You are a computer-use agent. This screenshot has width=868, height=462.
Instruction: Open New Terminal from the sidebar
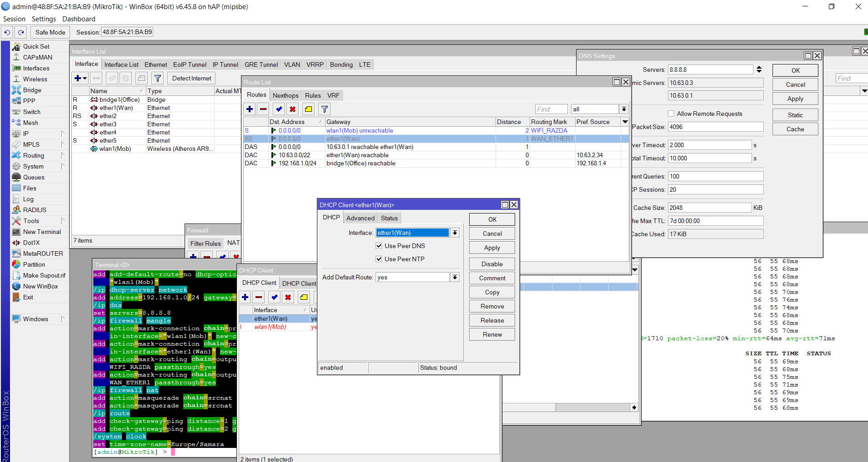tap(42, 232)
